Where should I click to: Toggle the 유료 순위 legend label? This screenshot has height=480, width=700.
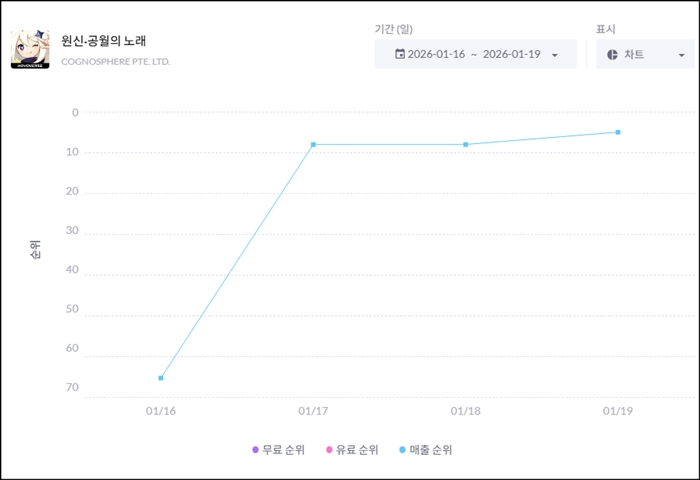pos(357,450)
